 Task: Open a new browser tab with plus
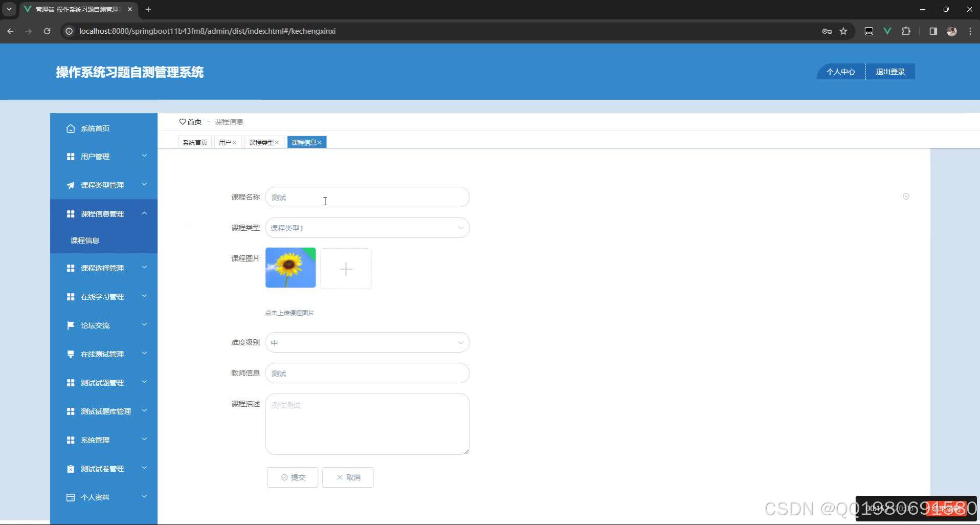click(148, 9)
